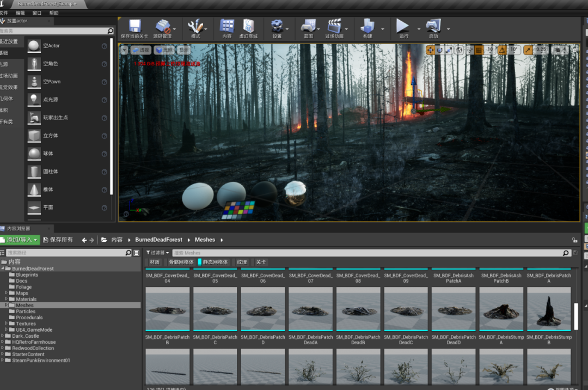Toggle grid snapping in the viewport toolbar
The width and height of the screenshot is (588, 390).
(x=479, y=50)
